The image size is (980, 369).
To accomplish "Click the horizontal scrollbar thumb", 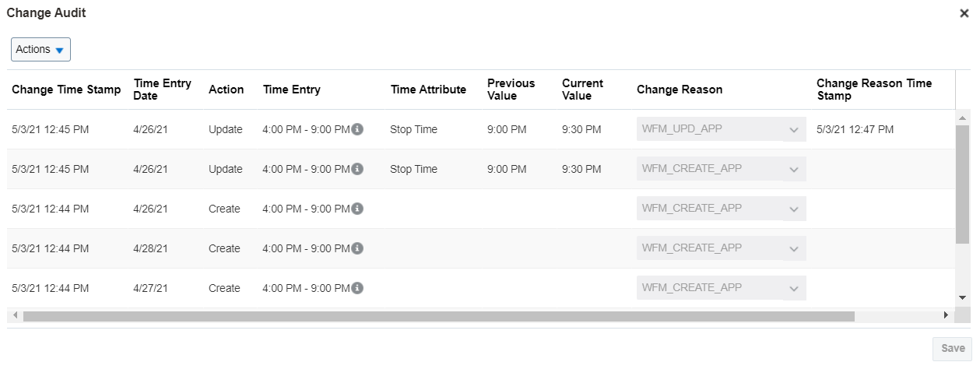I will tap(438, 316).
